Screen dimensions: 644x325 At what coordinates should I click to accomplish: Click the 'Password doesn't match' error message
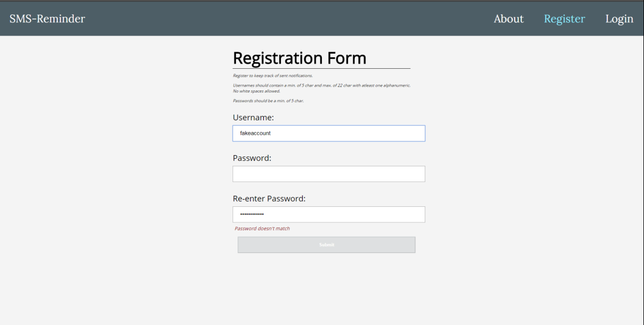pos(261,228)
